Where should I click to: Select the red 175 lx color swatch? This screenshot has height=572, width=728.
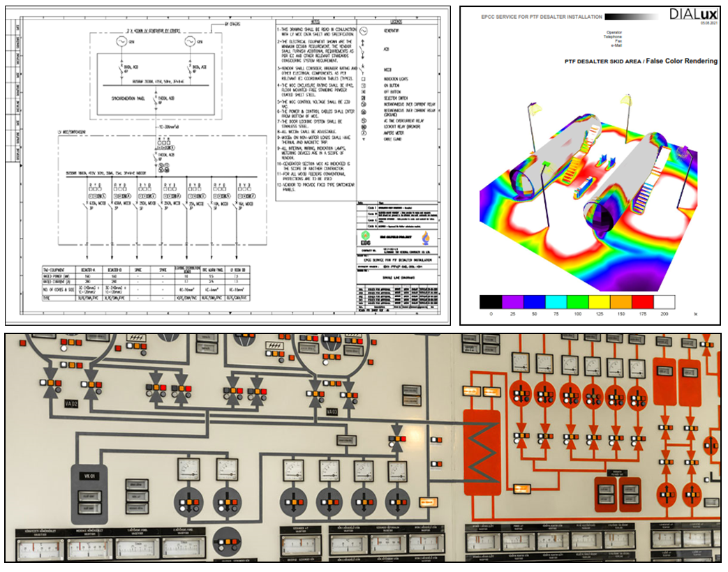coord(643,302)
